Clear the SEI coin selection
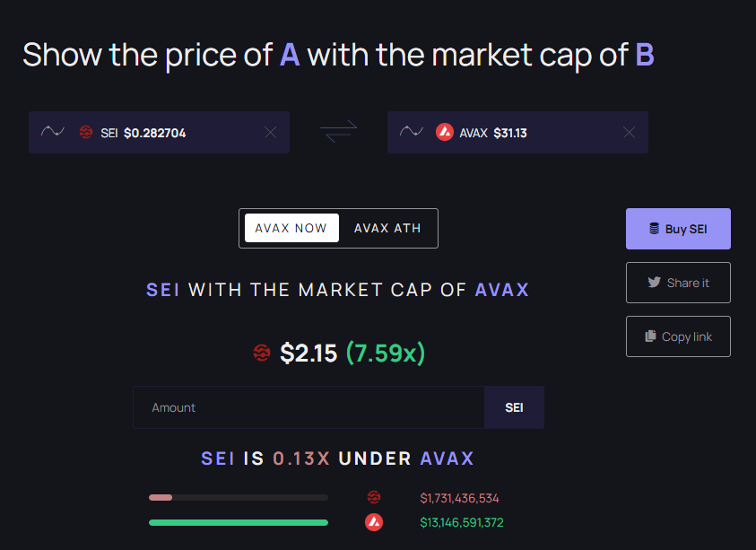 [x=271, y=132]
